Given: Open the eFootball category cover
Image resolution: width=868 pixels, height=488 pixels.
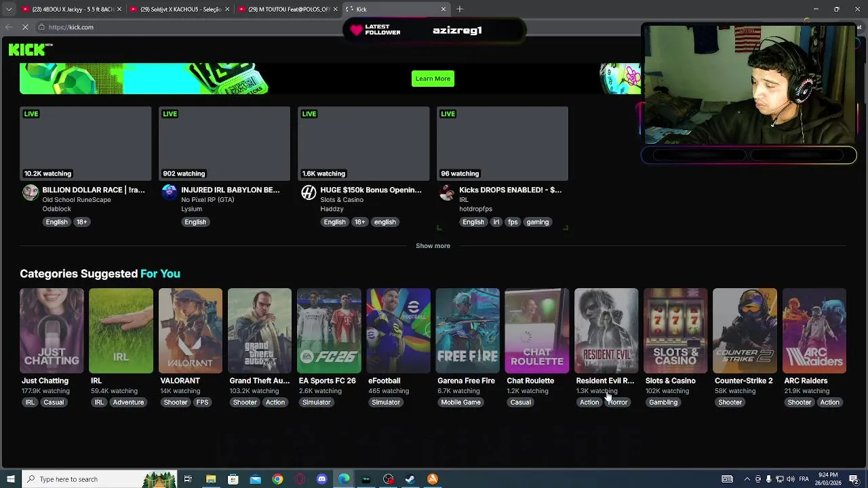Looking at the screenshot, I should (x=398, y=331).
